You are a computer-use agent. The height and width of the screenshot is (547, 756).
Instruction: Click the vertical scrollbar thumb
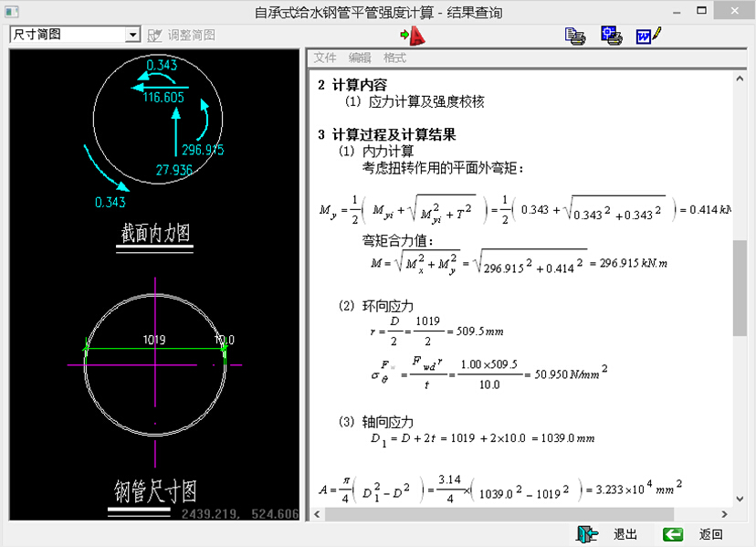[740, 288]
